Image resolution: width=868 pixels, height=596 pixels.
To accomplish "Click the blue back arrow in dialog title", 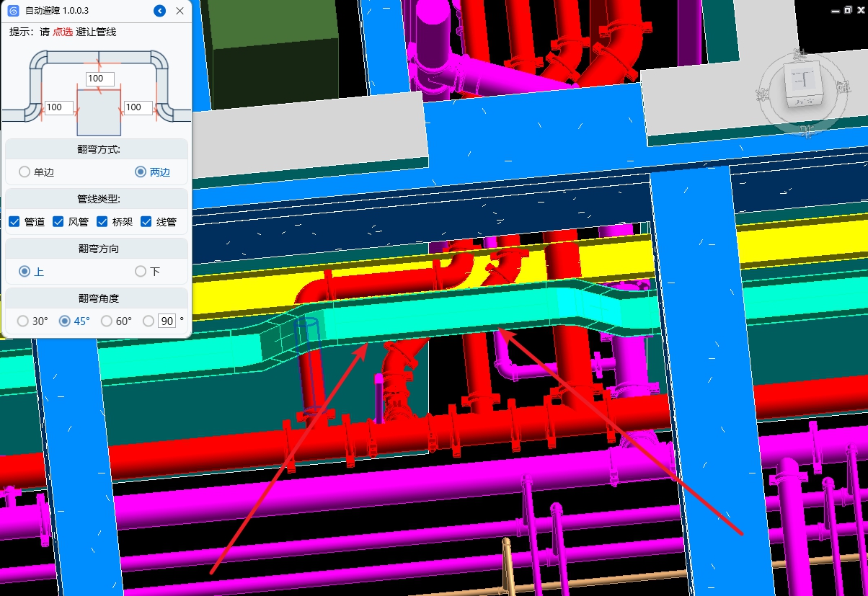I will click(160, 11).
